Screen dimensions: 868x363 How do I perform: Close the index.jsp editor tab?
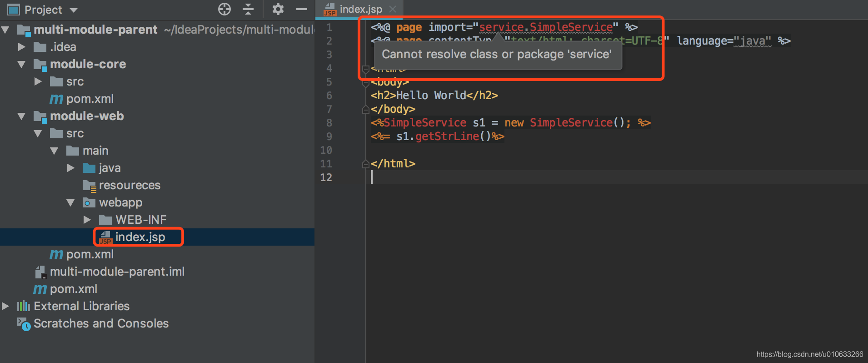(x=393, y=9)
